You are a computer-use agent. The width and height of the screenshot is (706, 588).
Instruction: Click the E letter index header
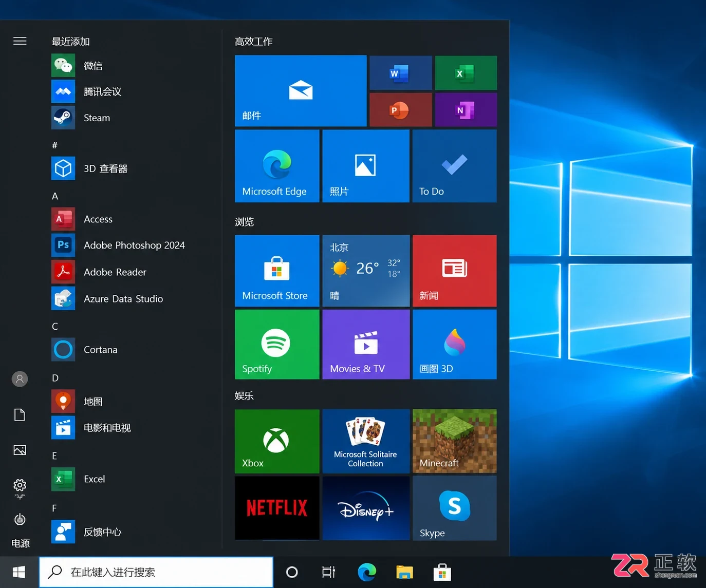(54, 456)
